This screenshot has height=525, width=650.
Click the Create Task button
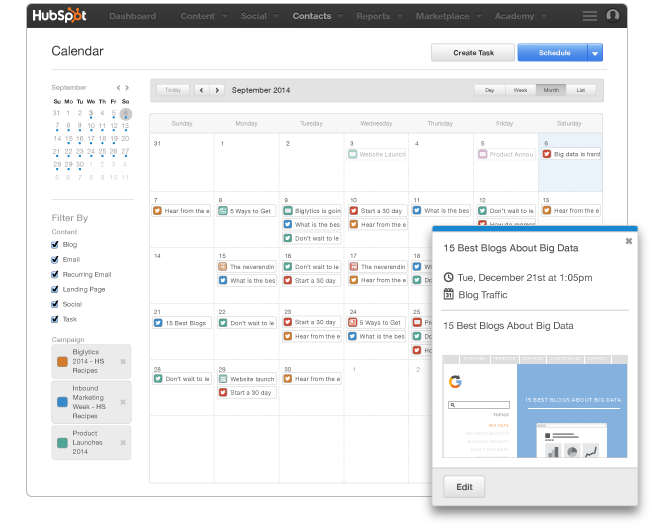472,53
